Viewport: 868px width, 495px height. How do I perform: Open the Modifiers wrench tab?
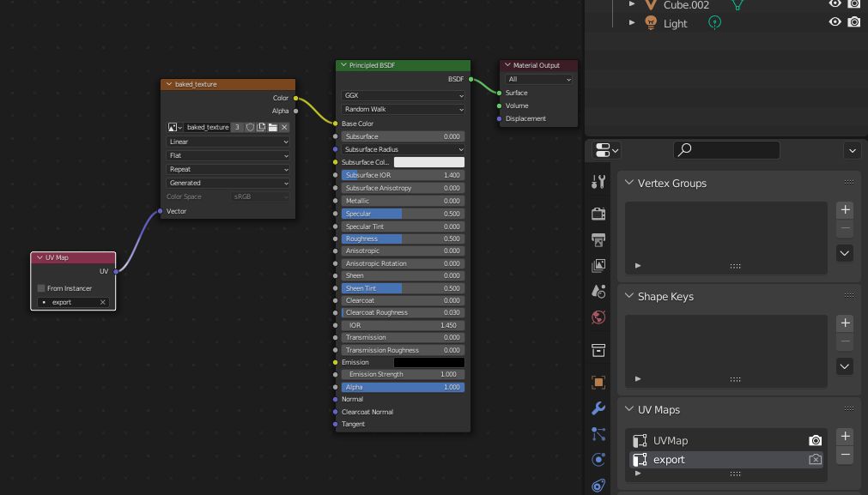click(598, 408)
